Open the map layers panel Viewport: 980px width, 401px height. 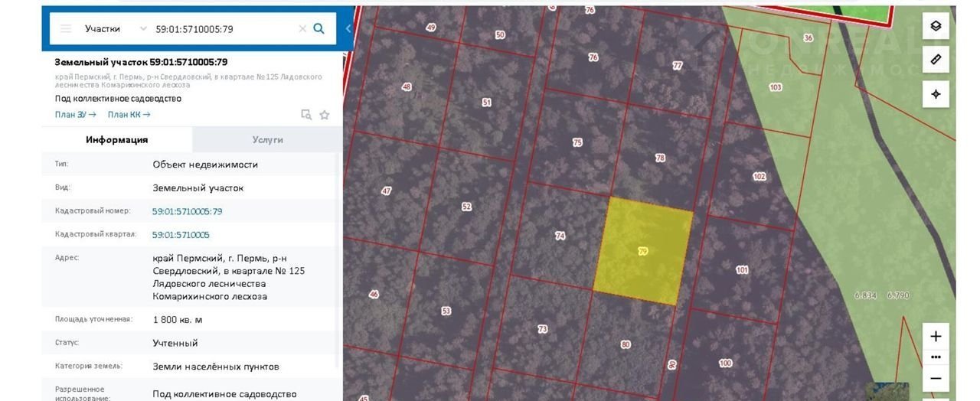click(935, 25)
